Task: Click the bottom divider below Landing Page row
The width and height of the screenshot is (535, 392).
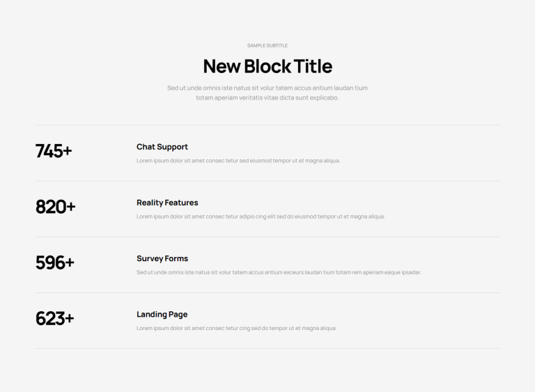Action: tap(267, 348)
